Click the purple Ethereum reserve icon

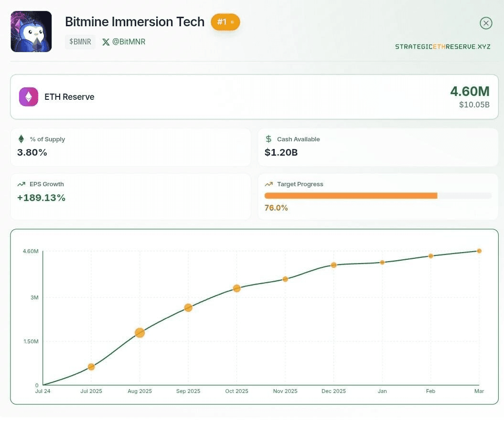point(29,96)
